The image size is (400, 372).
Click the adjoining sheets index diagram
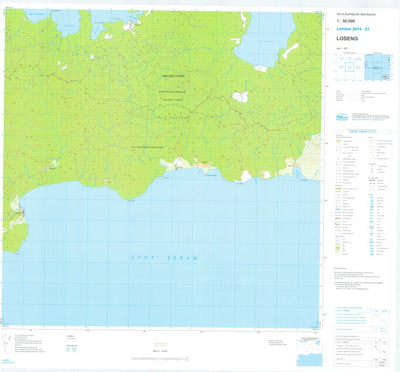[x=349, y=67]
